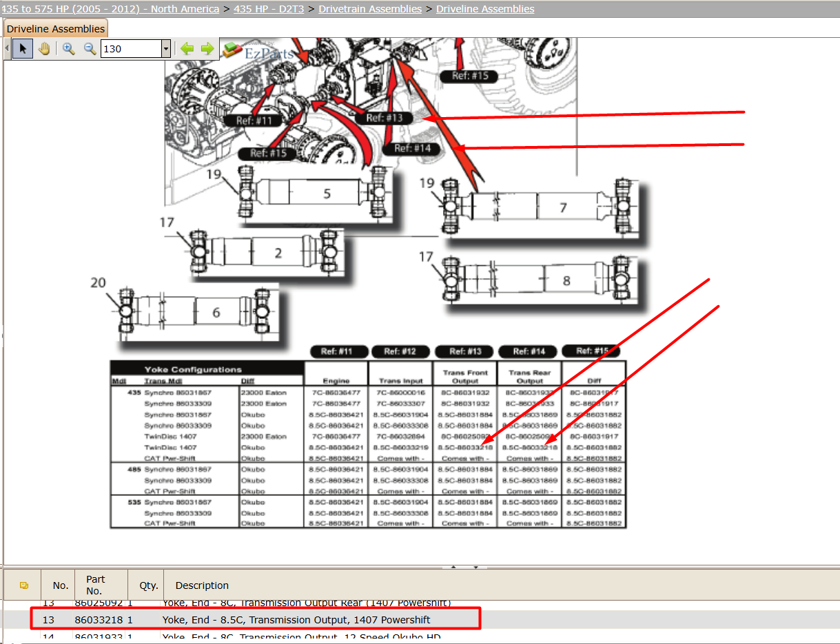Viewport: 840px width, 644px height.
Task: Click driveshaft number 5 in the diagram
Action: click(x=327, y=194)
